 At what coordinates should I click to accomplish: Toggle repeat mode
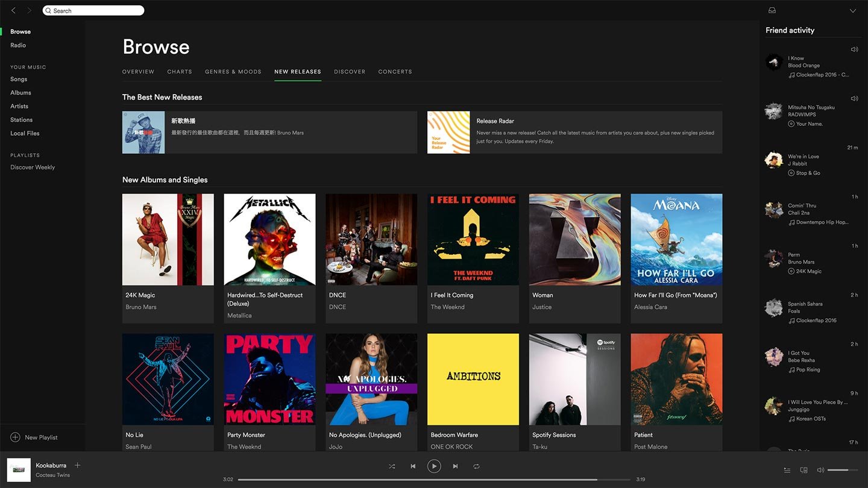pyautogui.click(x=476, y=466)
